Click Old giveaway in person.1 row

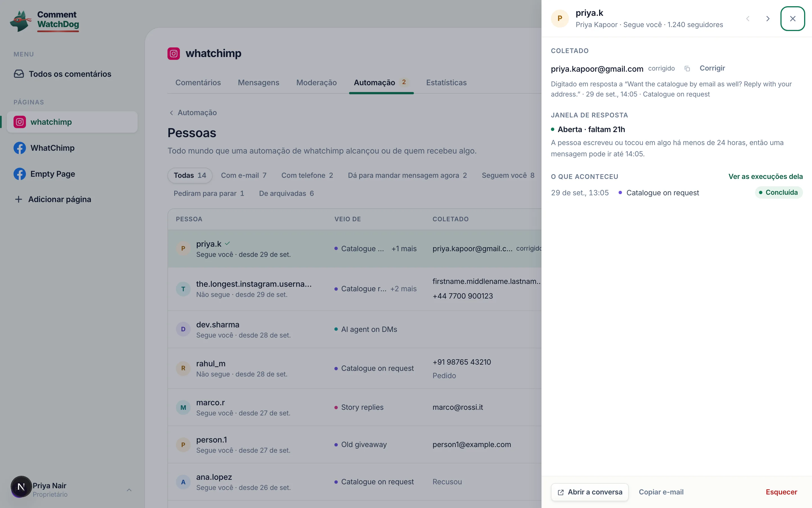364,444
